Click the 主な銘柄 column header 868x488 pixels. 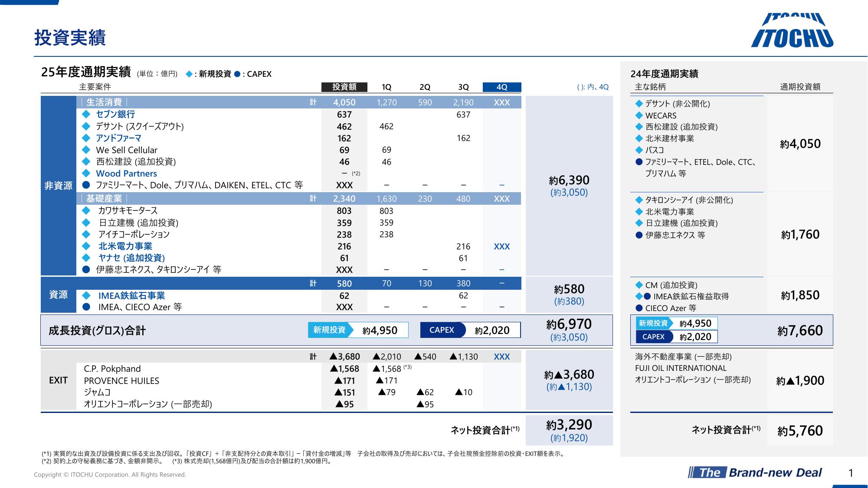(650, 87)
